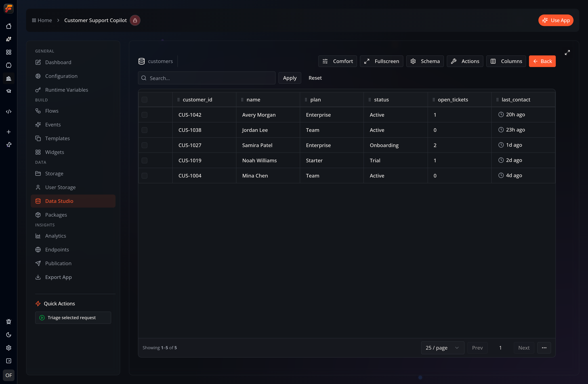Image resolution: width=588 pixels, height=384 pixels.
Task: Click the customers database icon
Action: [x=142, y=61]
